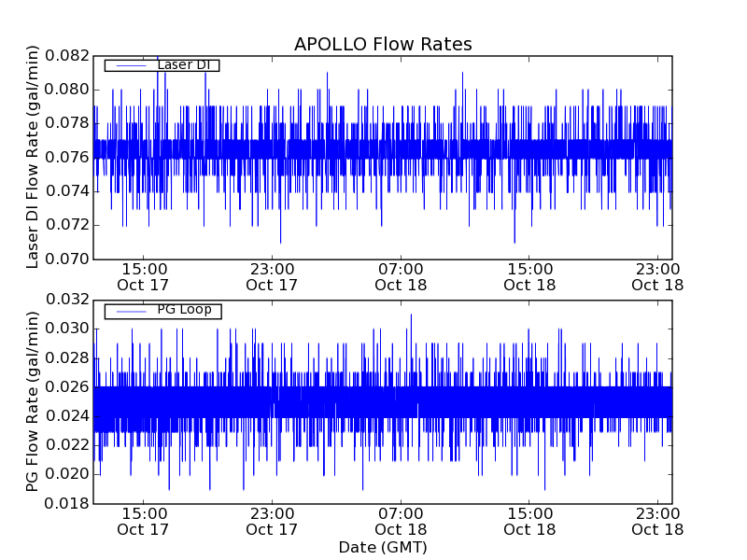Viewport: 747px width, 560px height.
Task: Select the "Laser DI" legend label
Action: (x=183, y=64)
